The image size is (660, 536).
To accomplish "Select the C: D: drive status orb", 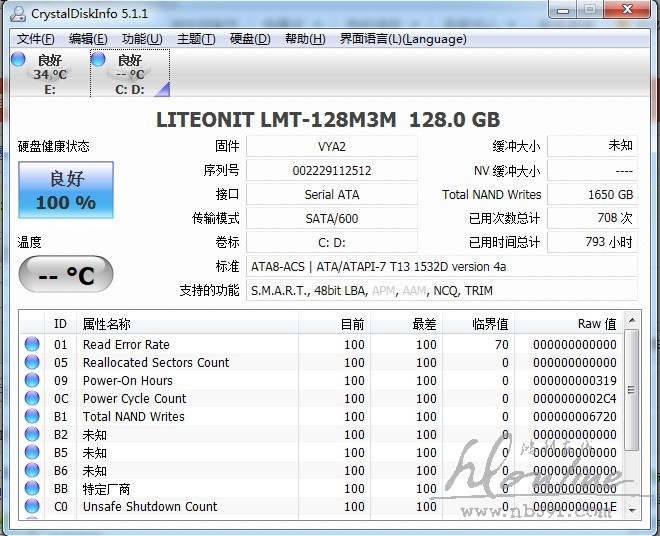I will 98,60.
